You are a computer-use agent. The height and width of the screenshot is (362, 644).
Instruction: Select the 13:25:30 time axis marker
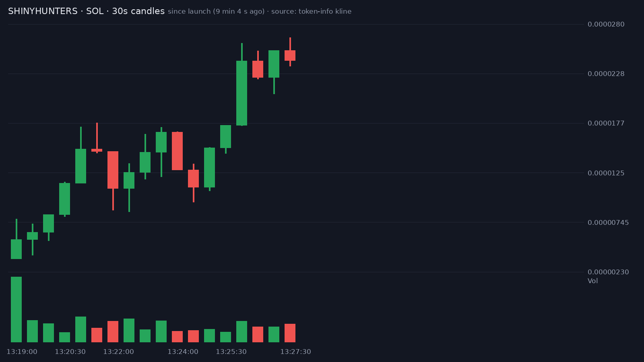(231, 352)
